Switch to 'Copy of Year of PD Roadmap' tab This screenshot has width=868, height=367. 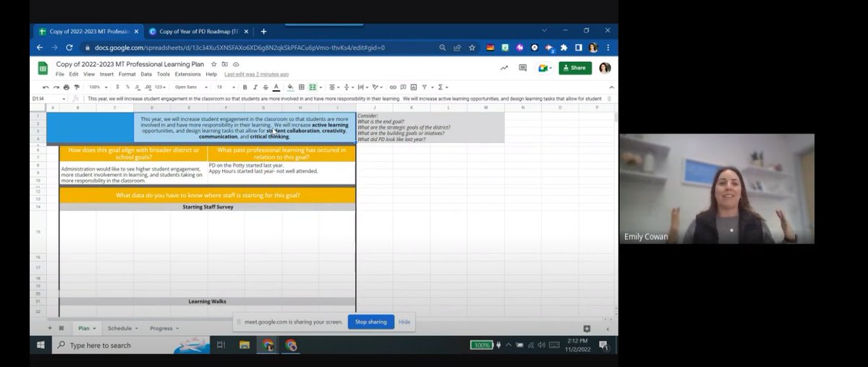[198, 31]
